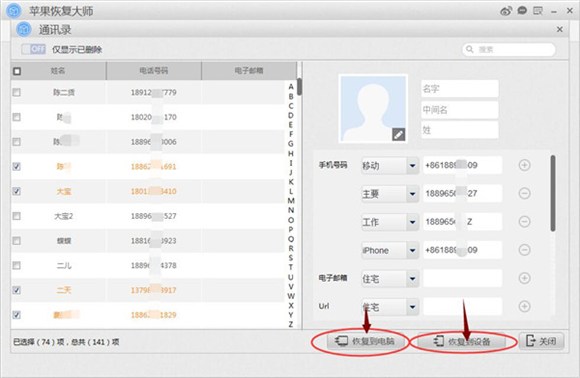Sort by the 电话号码 column header
The image size is (580, 378).
(x=154, y=71)
